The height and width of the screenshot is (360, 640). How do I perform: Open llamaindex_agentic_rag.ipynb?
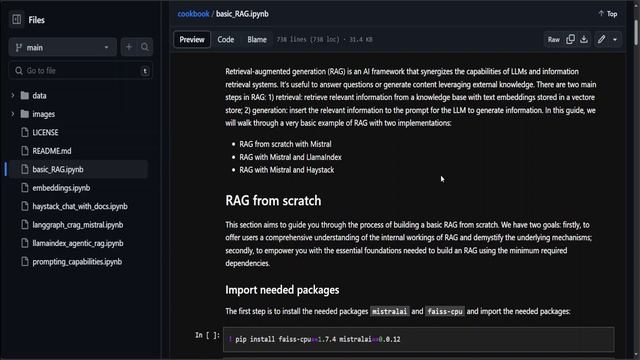pos(78,243)
